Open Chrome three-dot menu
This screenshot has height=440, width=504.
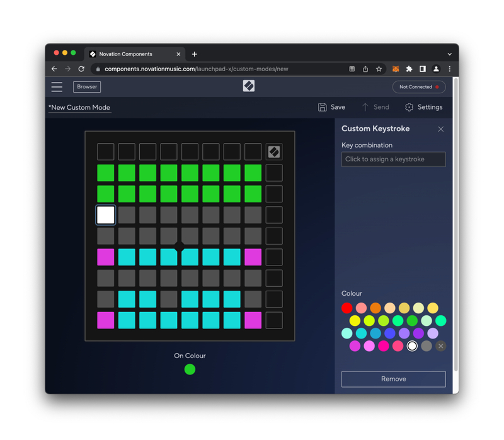coord(450,69)
